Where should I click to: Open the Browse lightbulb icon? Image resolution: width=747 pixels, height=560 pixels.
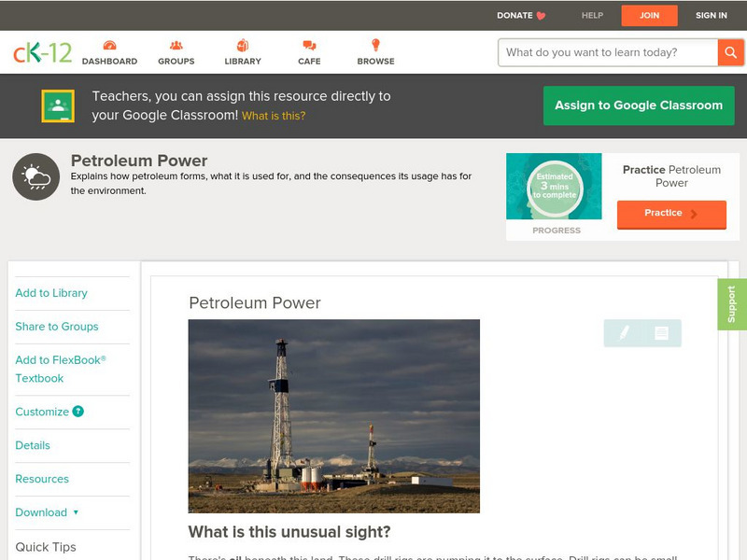(x=375, y=44)
